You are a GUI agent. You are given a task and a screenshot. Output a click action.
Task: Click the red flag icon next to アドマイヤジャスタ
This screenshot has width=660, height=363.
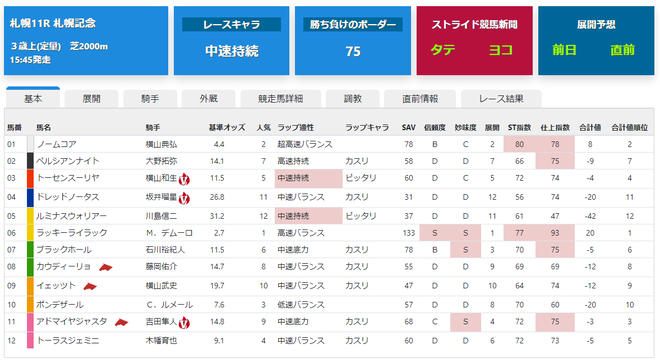[x=121, y=322]
